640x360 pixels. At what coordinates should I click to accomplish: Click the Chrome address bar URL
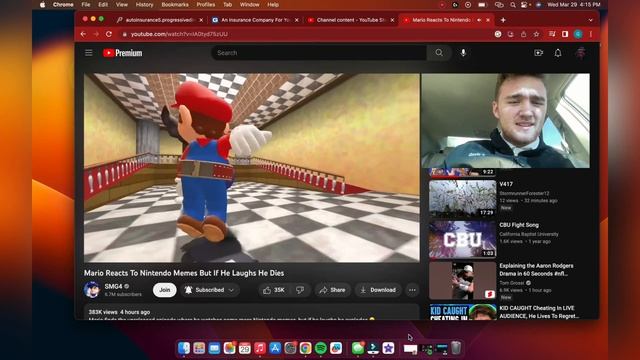click(x=179, y=34)
